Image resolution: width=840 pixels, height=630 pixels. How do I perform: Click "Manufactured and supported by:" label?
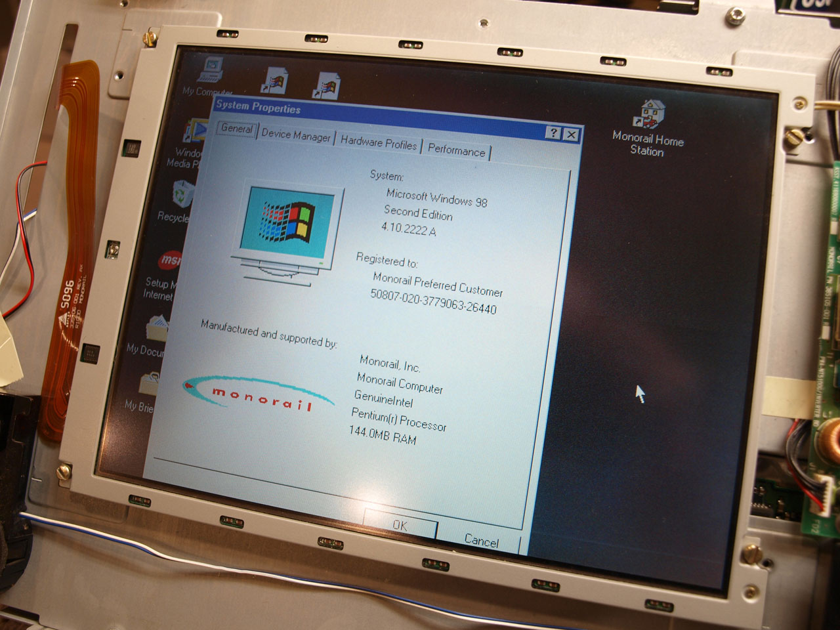click(269, 333)
